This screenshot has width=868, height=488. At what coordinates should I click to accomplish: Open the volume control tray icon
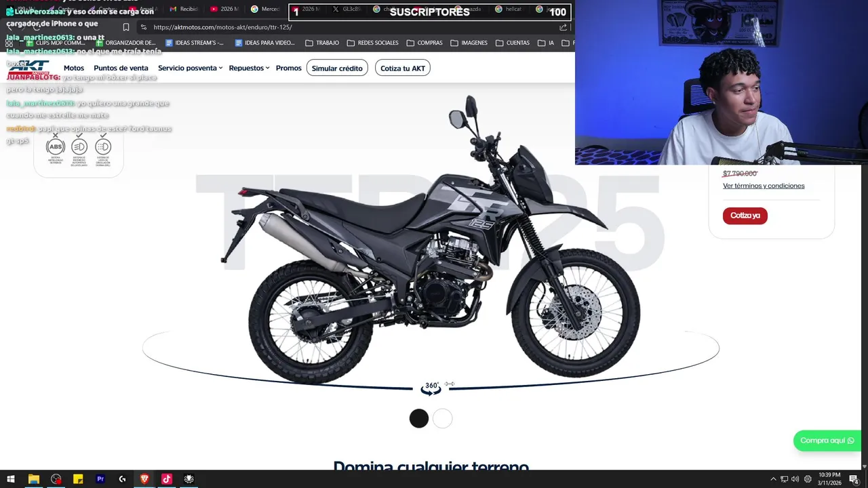tap(795, 479)
